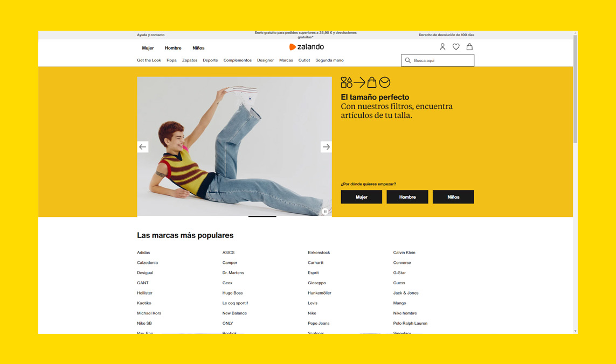Open Dr. Martens brand link

click(x=233, y=273)
